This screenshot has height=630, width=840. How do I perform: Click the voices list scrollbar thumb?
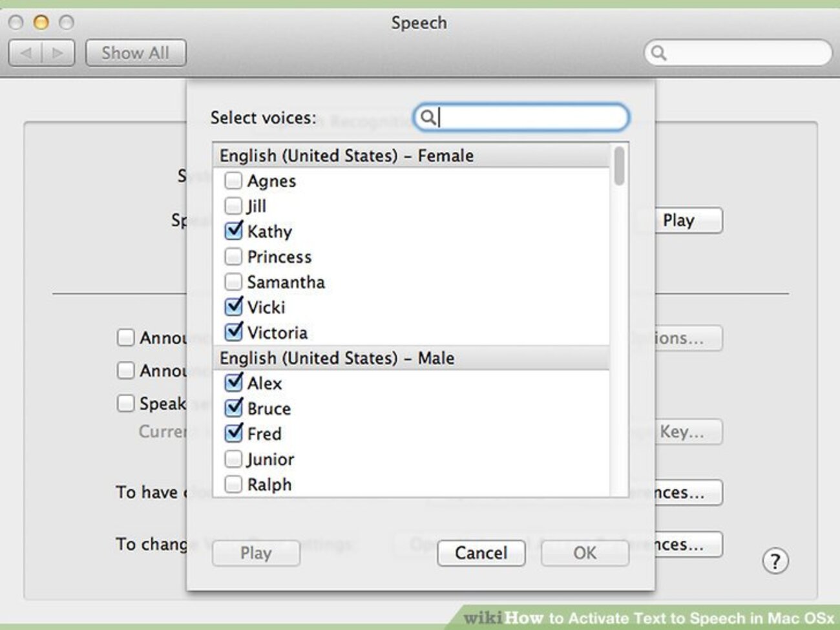(x=620, y=166)
